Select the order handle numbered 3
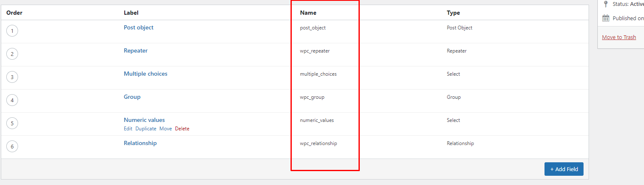Screen dimensions: 644x185 point(12,77)
